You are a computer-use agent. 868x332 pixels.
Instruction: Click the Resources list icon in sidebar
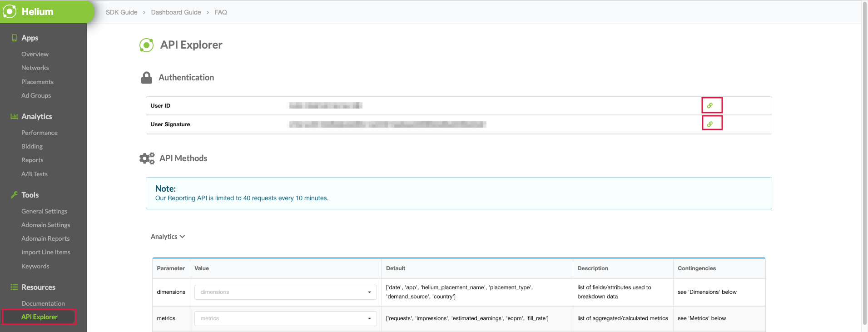[14, 287]
